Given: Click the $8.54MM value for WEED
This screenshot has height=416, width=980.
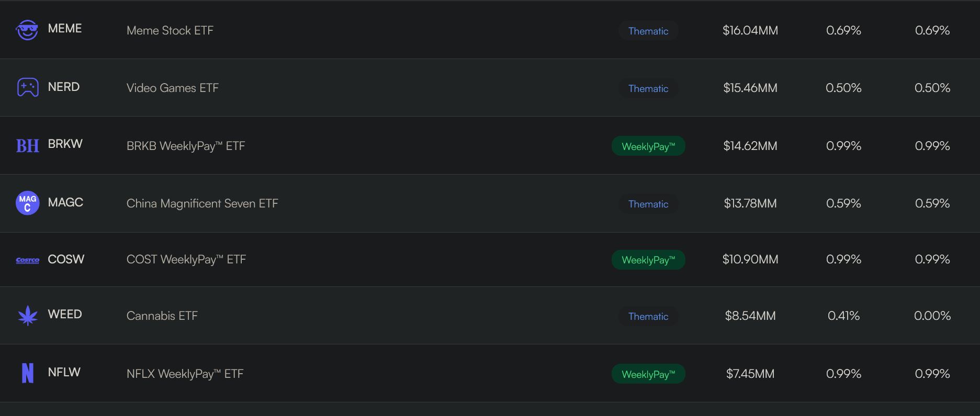Looking at the screenshot, I should pyautogui.click(x=750, y=316).
